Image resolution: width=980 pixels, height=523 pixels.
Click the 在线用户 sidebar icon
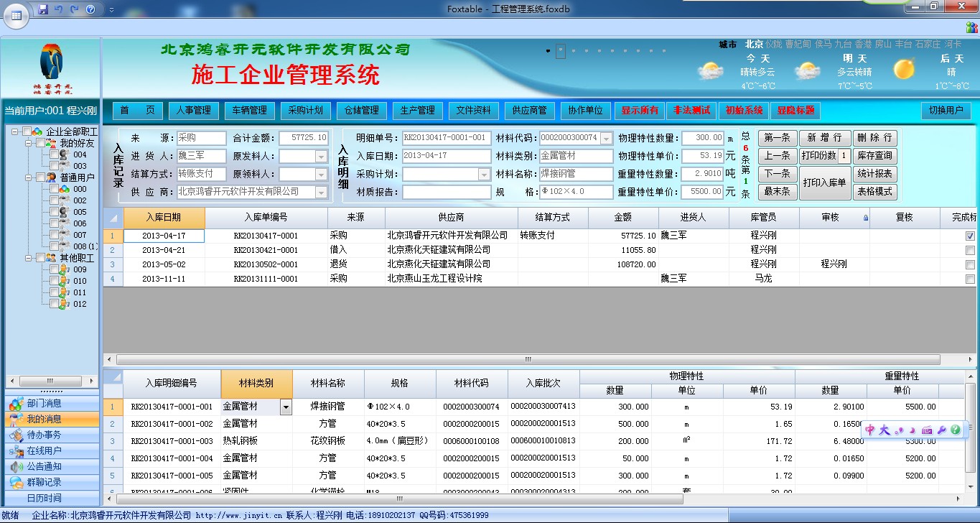tap(15, 451)
